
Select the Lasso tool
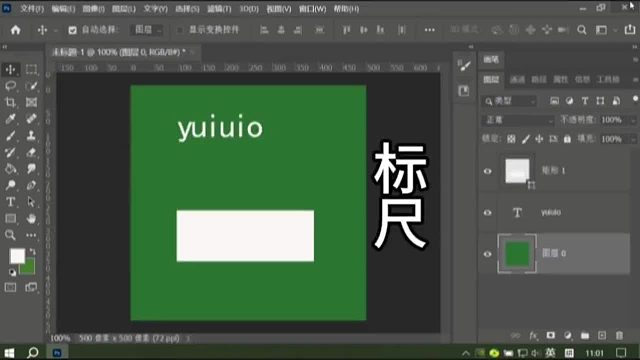click(11, 86)
